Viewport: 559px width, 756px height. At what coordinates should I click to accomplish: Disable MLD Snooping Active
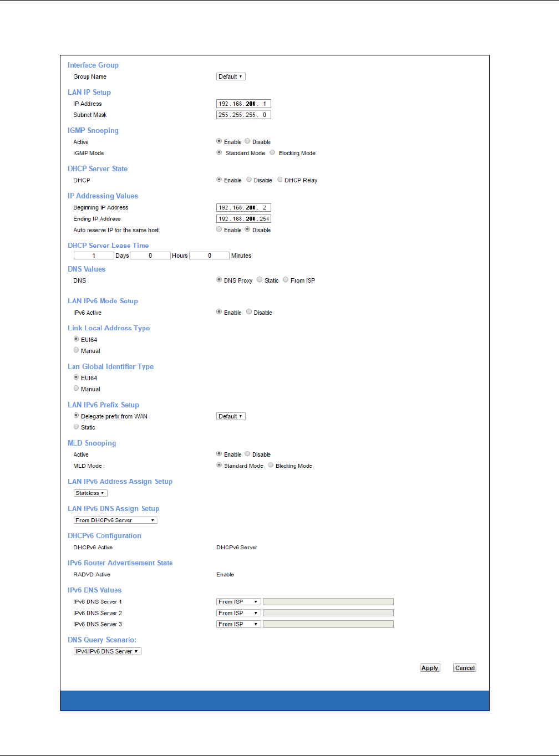(247, 454)
